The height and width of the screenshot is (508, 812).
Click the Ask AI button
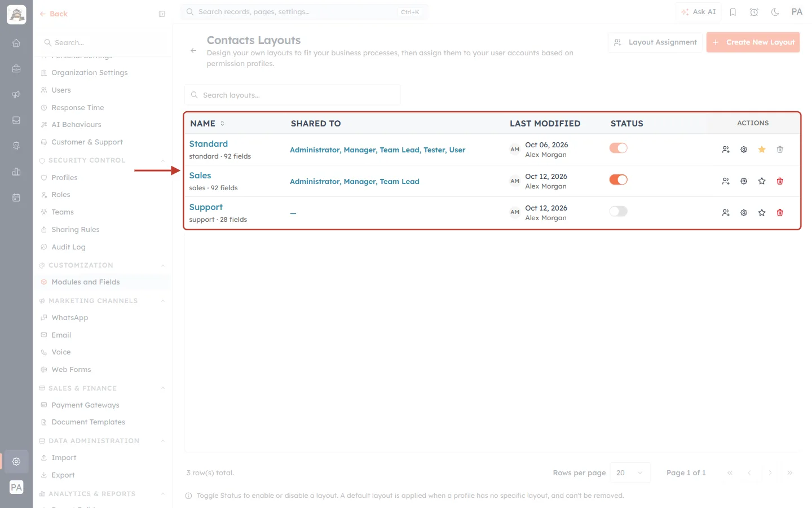698,12
